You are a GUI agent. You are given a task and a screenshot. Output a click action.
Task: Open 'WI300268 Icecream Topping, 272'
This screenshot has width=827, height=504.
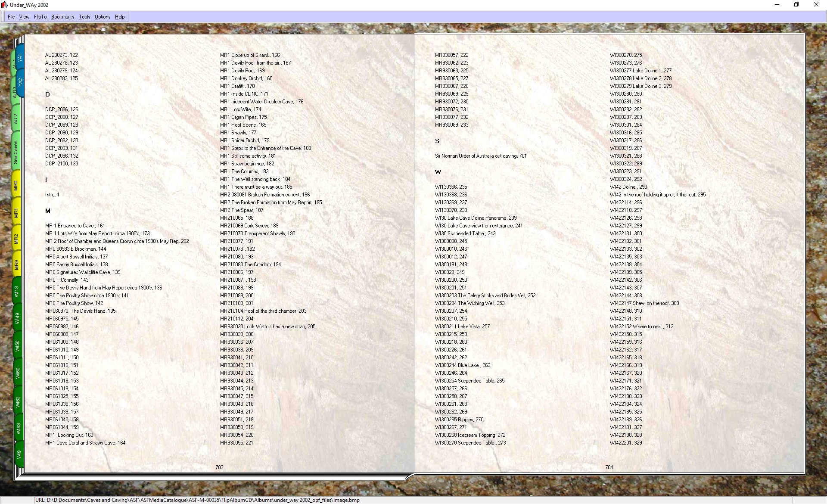pyautogui.click(x=470, y=435)
